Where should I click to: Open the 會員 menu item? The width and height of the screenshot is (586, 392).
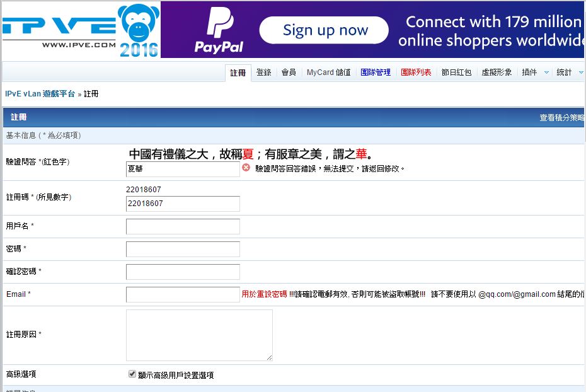tap(289, 72)
